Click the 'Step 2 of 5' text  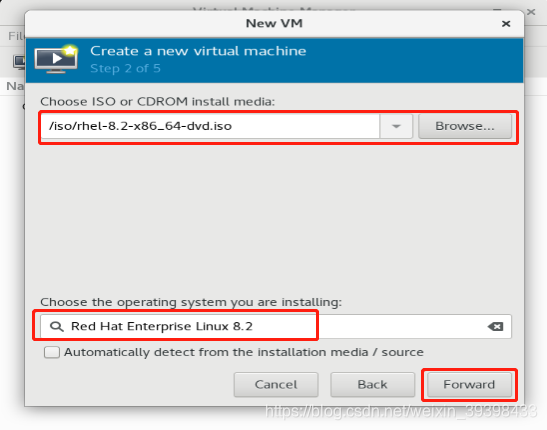click(125, 68)
